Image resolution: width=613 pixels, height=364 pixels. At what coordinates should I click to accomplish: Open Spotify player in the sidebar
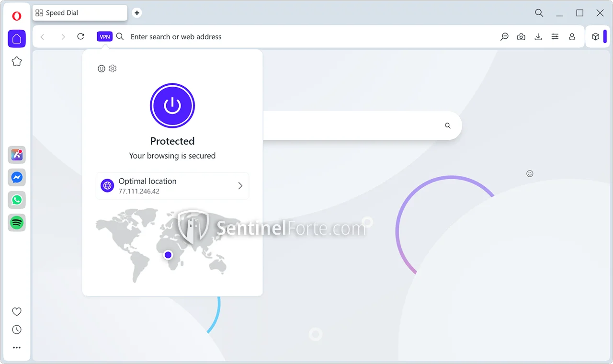tap(17, 222)
